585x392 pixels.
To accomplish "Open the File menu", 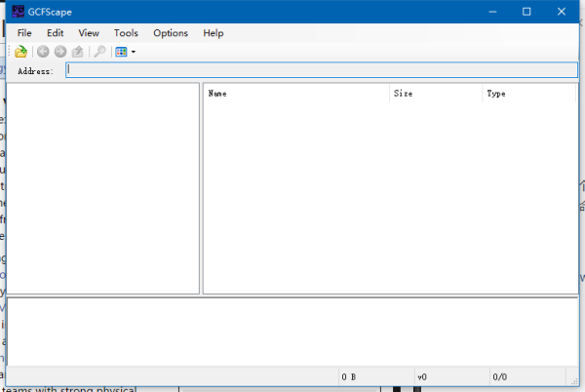I will click(x=24, y=33).
